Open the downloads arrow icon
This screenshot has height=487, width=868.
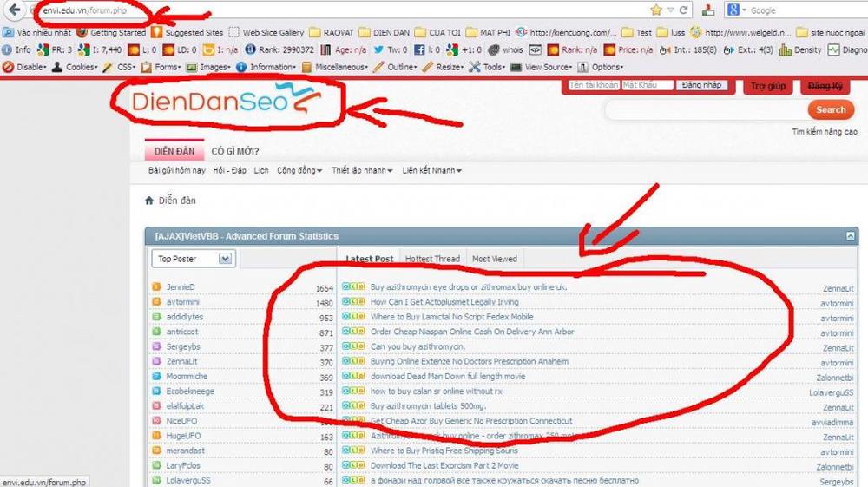(708, 10)
